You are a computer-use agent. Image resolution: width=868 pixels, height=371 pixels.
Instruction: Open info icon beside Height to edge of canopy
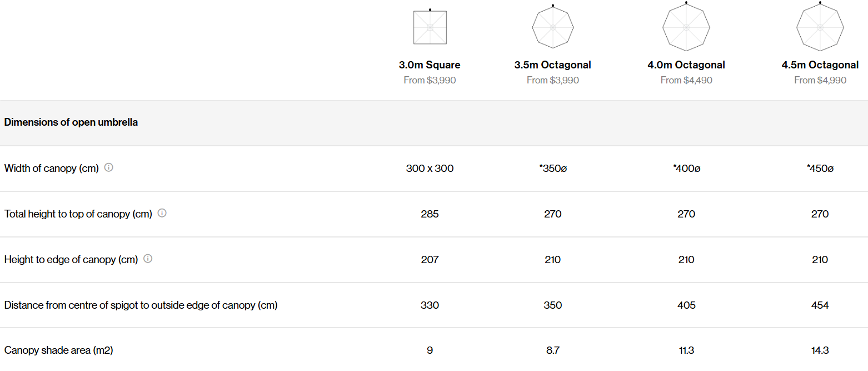click(x=148, y=259)
